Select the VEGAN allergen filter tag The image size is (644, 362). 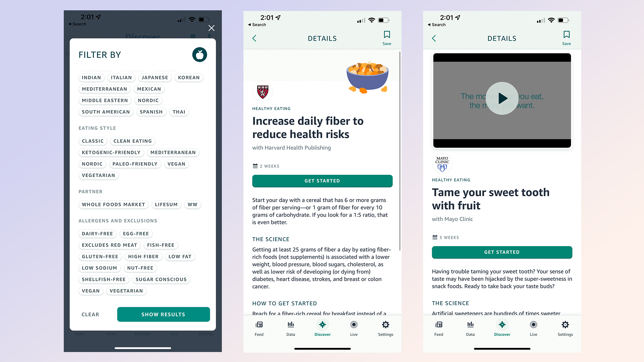click(x=91, y=290)
